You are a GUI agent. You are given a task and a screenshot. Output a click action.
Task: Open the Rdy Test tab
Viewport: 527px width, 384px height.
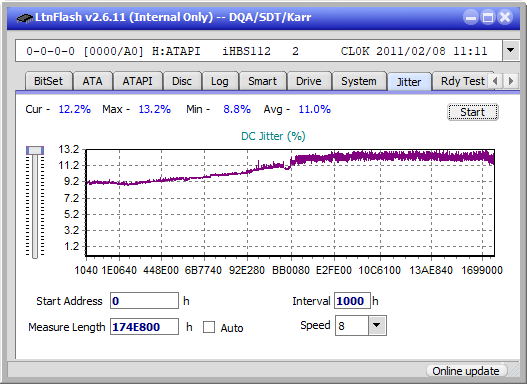[x=462, y=81]
